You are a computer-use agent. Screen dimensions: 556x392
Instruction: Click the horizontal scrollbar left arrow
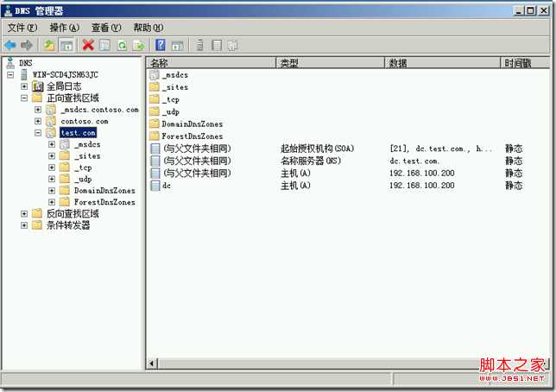coord(152,363)
